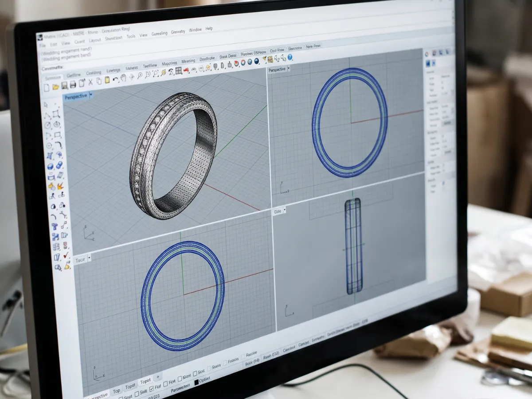The image size is (532, 399).
Task: Expand the Tocir viewport dropdown arrow
Action: pos(89,258)
